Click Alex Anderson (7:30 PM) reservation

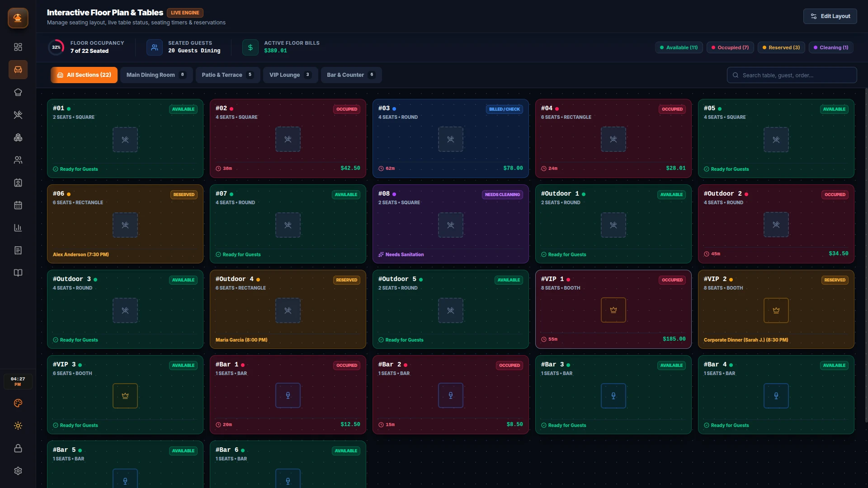pyautogui.click(x=81, y=254)
